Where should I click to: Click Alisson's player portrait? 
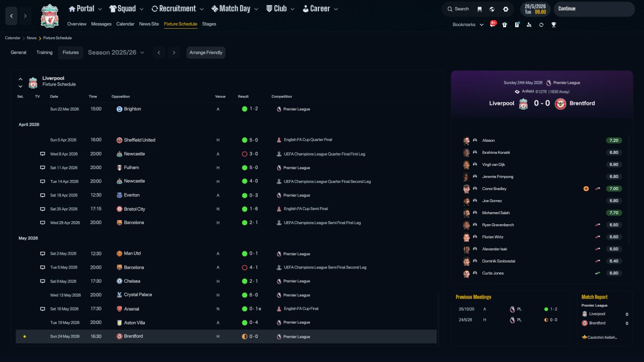click(466, 140)
